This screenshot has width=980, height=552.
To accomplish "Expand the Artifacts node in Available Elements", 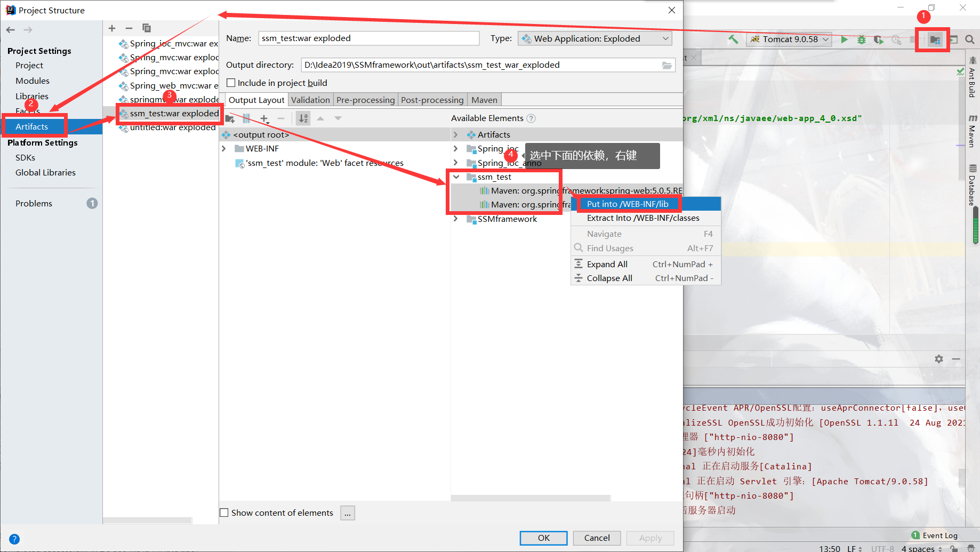I will pyautogui.click(x=455, y=134).
